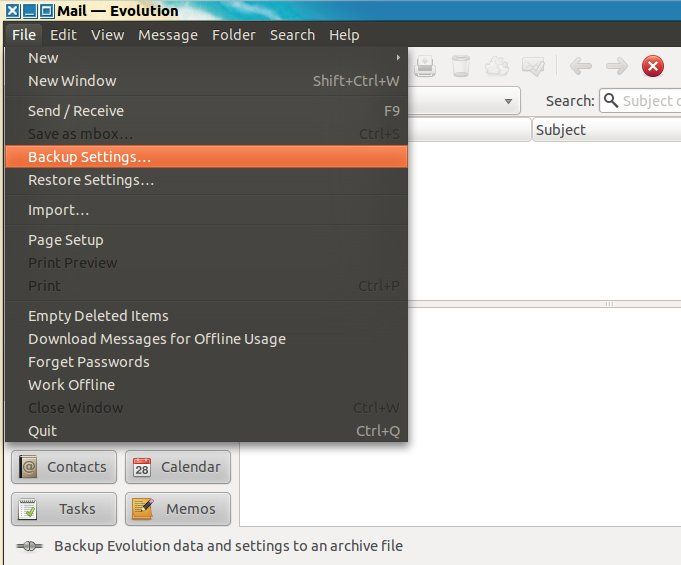Switch to Contacts view
681x565 pixels.
coord(64,467)
